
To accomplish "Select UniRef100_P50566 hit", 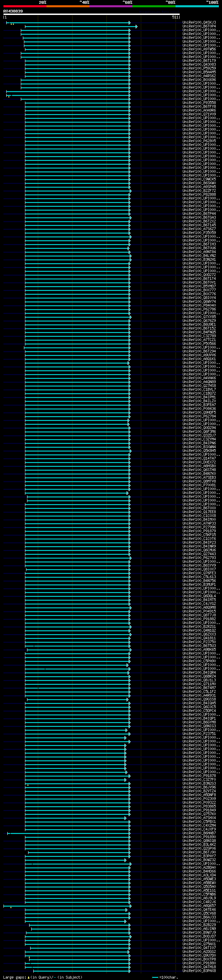I will pos(199,343).
